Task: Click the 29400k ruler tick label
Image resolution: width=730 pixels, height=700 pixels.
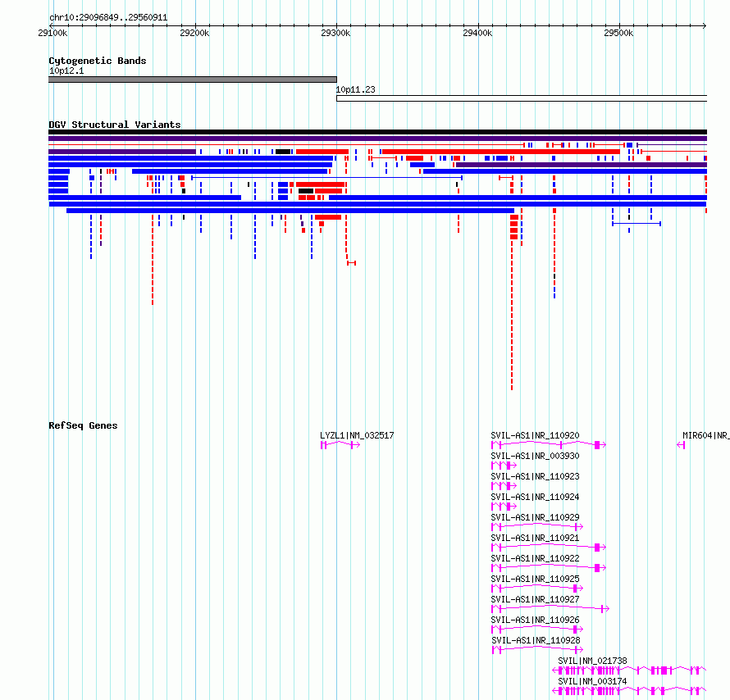Action: coord(477,33)
